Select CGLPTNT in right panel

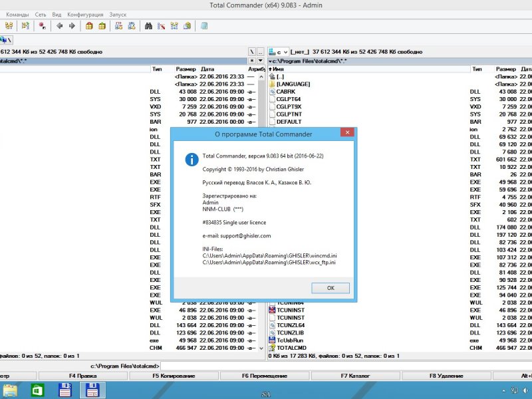(289, 114)
